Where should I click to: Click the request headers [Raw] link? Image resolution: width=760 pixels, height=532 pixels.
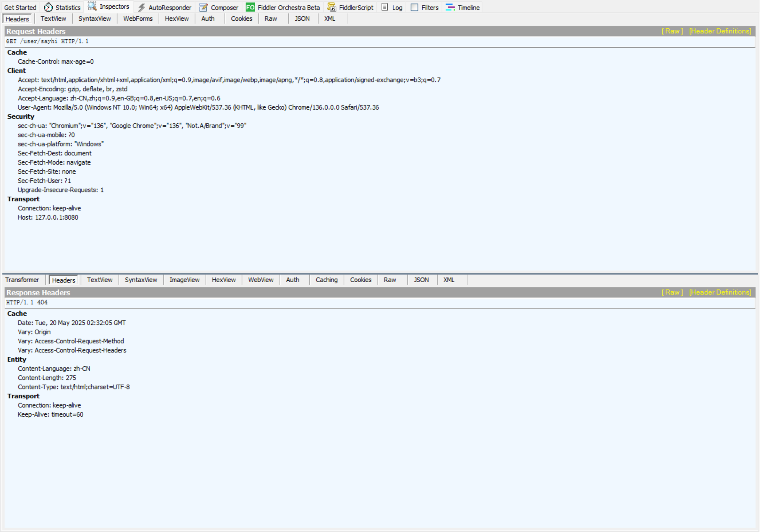point(672,31)
